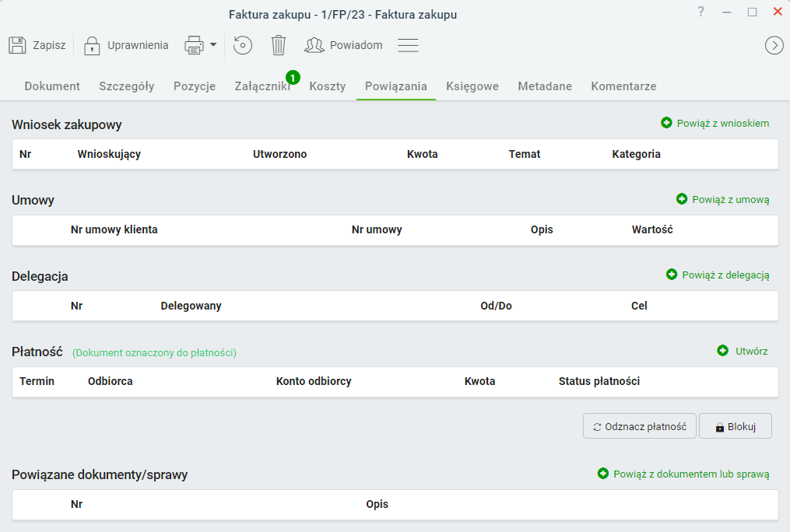Sort by Wnioskujący column header
Image resolution: width=790 pixels, height=532 pixels.
click(x=109, y=154)
